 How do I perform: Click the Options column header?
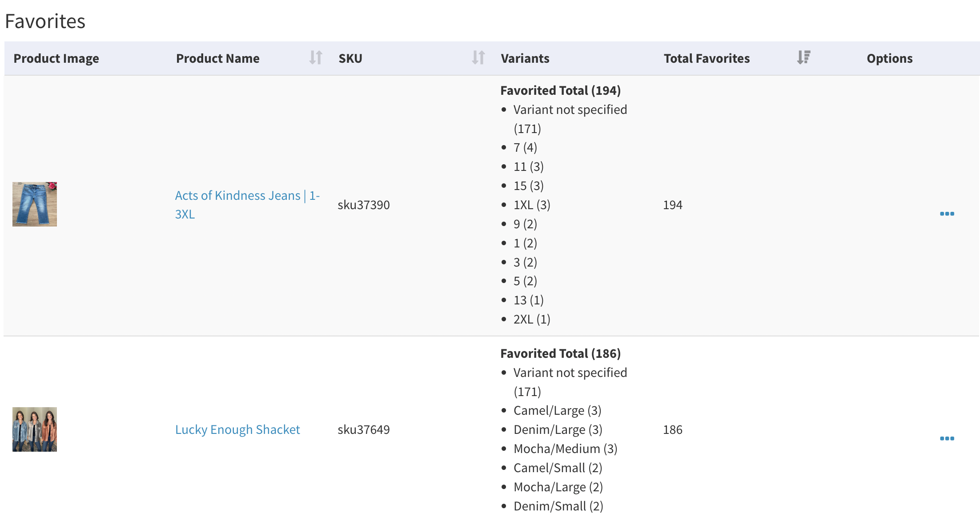point(889,59)
